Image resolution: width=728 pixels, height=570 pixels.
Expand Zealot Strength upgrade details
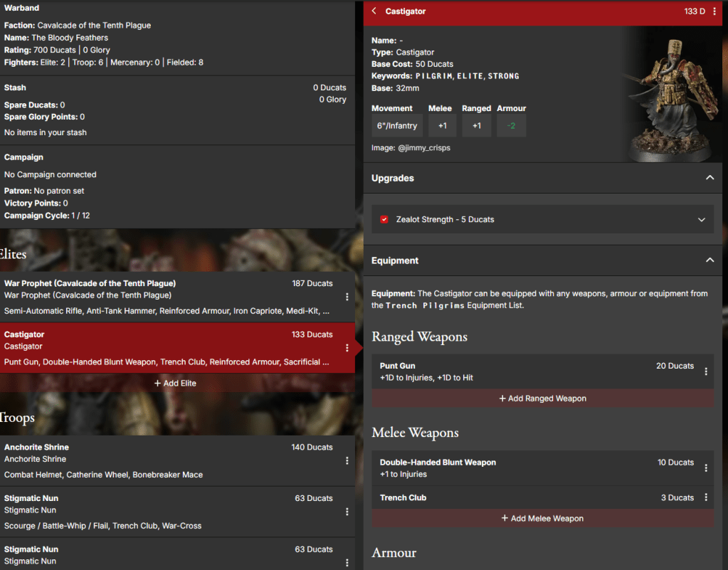702,220
